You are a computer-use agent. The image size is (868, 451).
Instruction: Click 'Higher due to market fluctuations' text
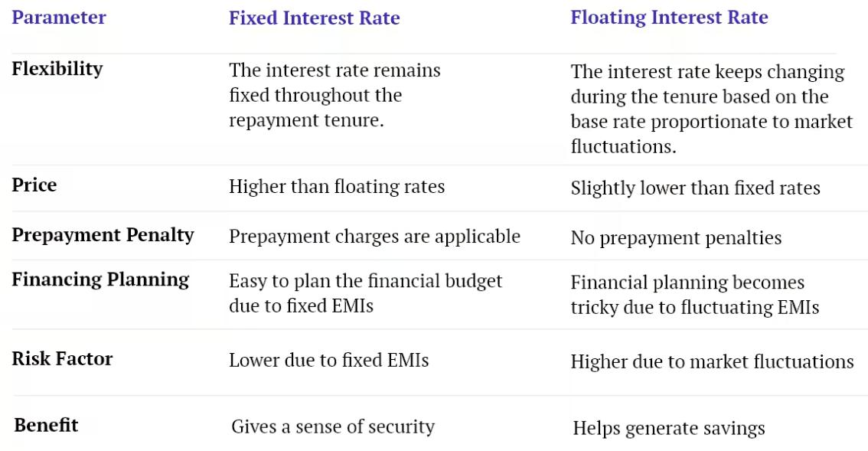click(x=712, y=361)
